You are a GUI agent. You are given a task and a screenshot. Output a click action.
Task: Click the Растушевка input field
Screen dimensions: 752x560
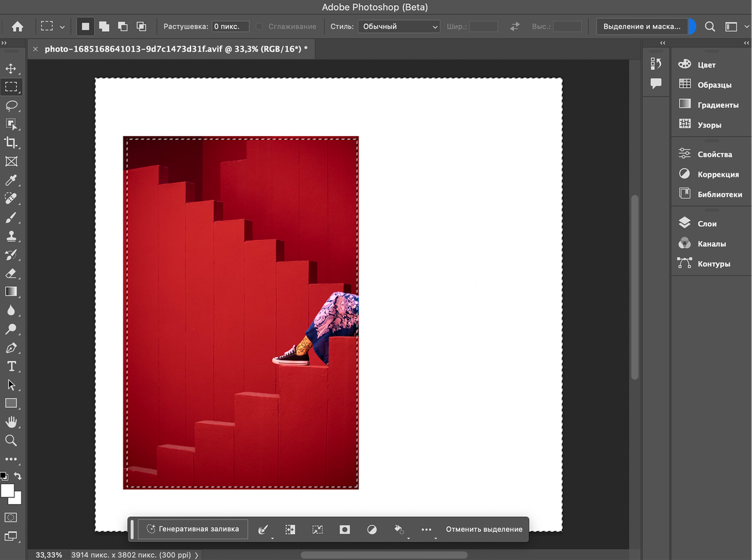point(230,27)
